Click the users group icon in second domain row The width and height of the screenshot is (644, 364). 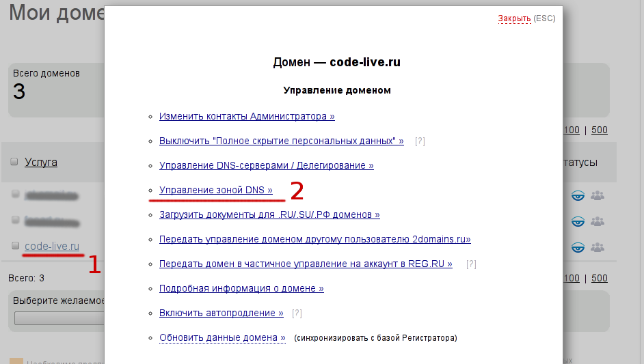pyautogui.click(x=598, y=221)
